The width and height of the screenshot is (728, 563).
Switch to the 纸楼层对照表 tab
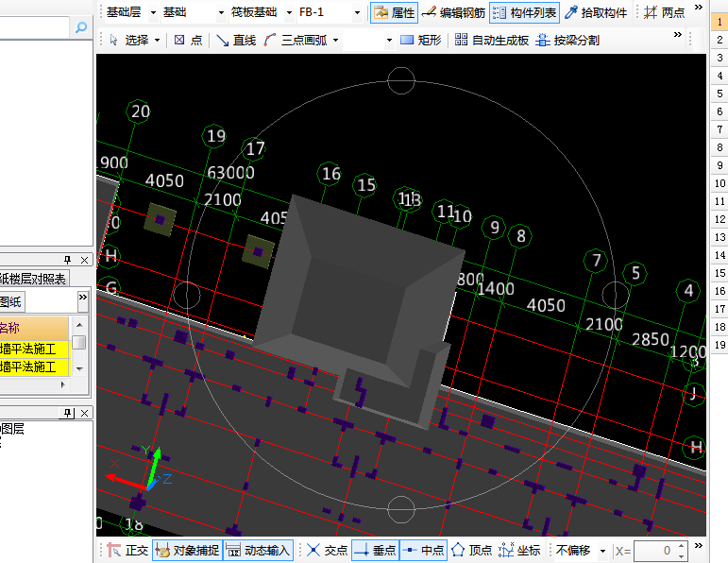point(33,279)
